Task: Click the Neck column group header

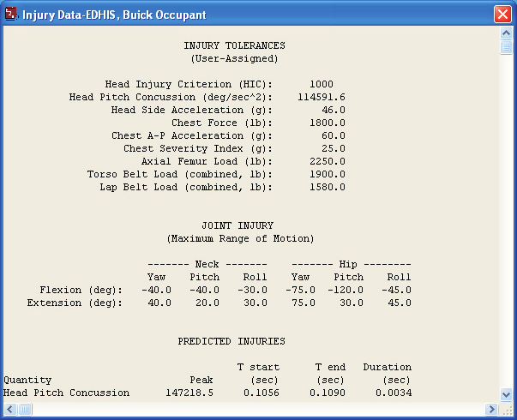Action: tap(207, 264)
